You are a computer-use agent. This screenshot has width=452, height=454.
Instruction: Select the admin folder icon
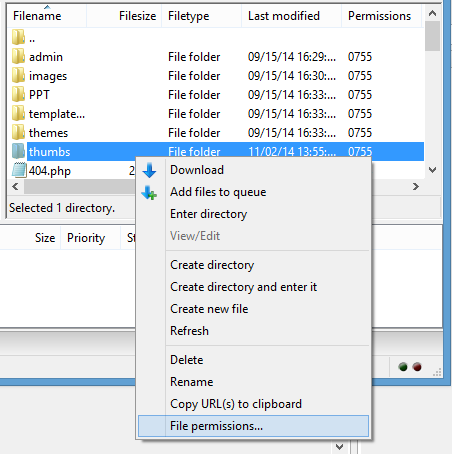pos(18,56)
